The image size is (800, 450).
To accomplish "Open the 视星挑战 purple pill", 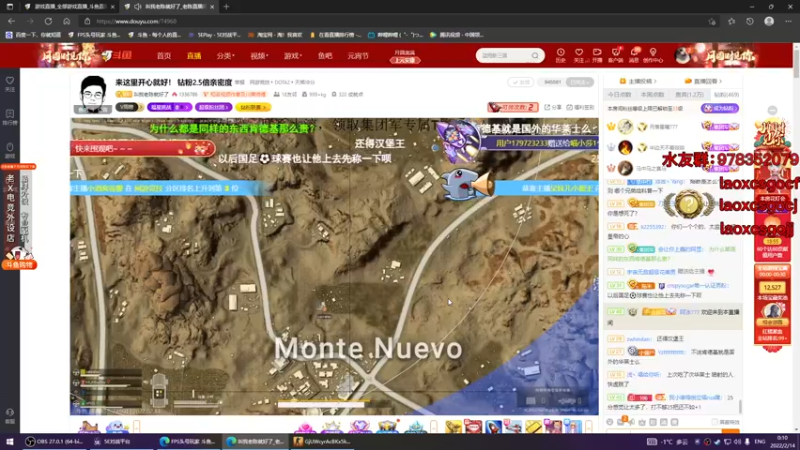I will (169, 107).
